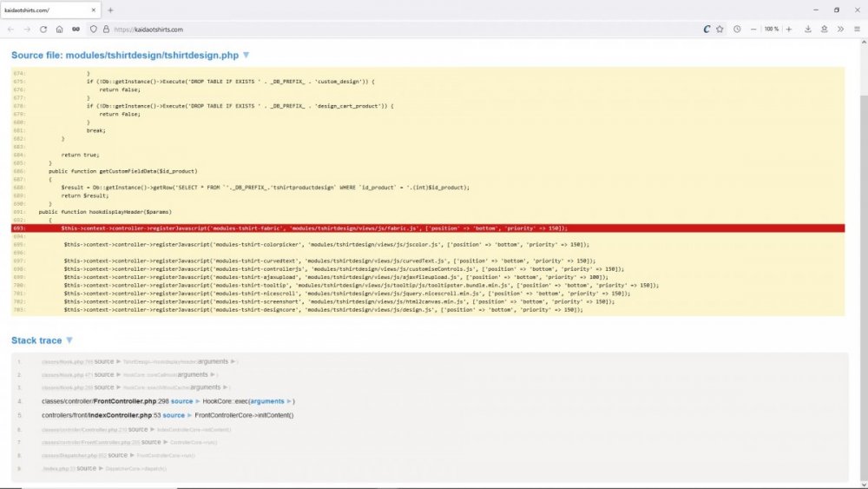The image size is (868, 489).
Task: Open the hamburger application menu
Action: 857,29
